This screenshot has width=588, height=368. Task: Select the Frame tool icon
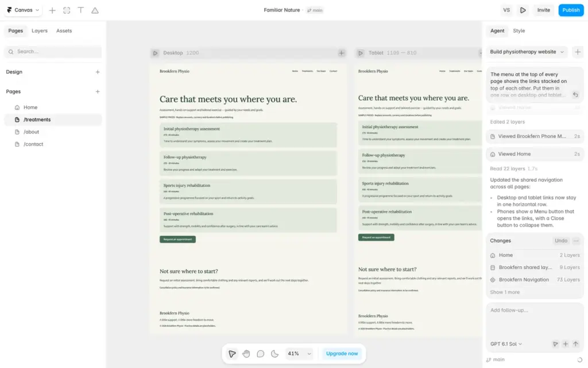coord(67,10)
